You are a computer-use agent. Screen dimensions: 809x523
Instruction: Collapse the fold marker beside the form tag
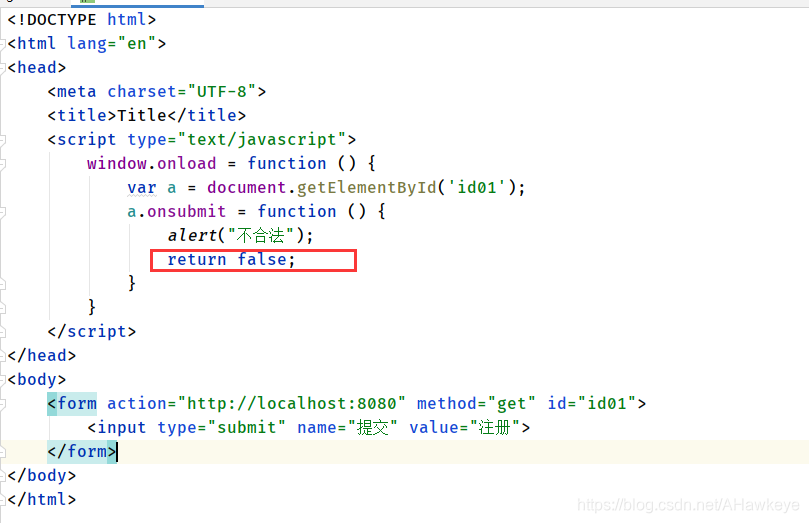[x=3, y=403]
